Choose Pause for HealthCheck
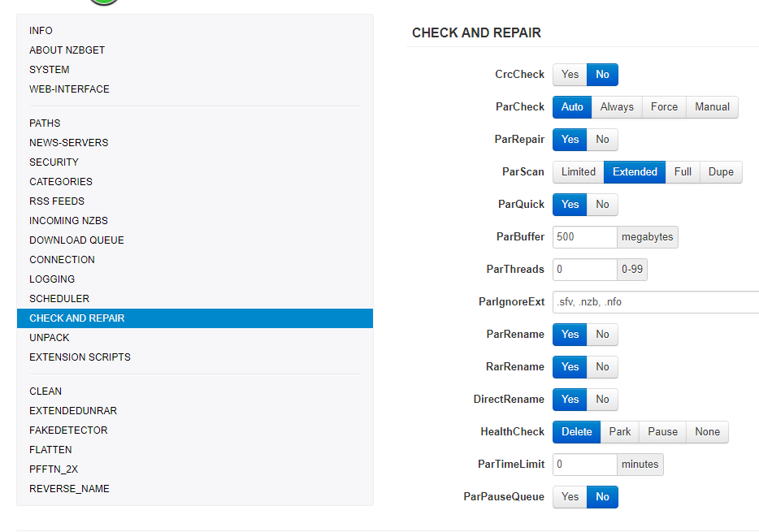Screen dimensions: 759x532 click(x=662, y=432)
